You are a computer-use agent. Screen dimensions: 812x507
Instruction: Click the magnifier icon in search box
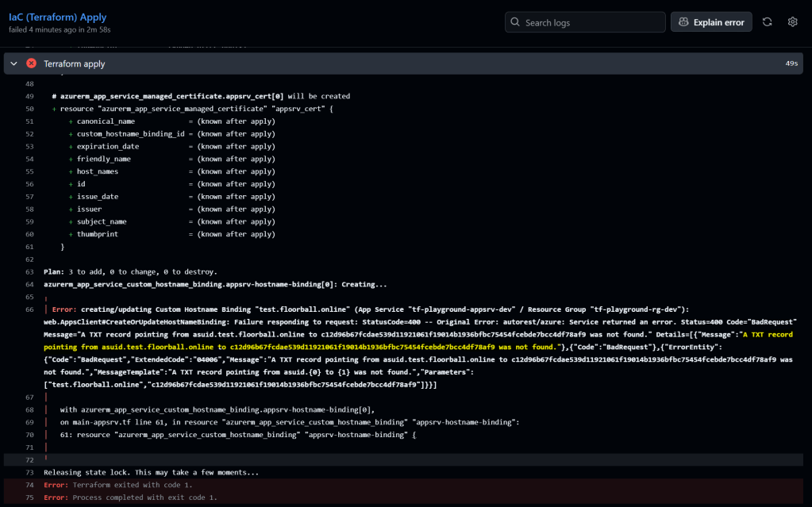point(515,23)
